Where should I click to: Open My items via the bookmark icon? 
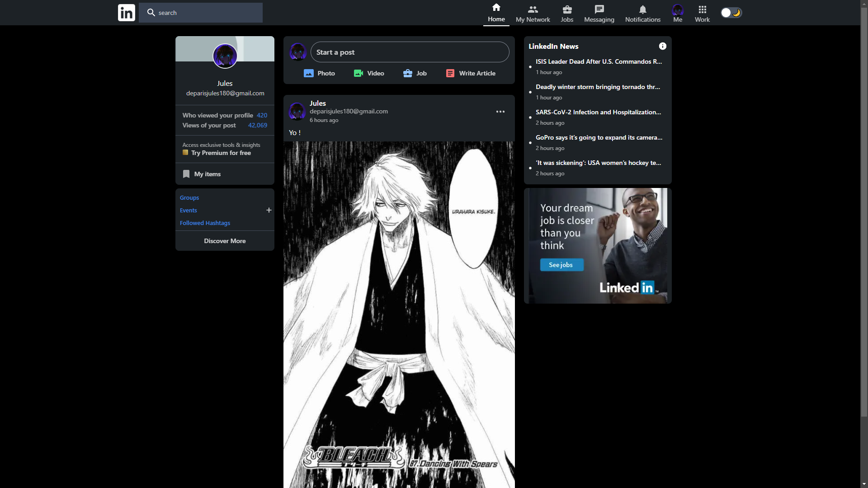pyautogui.click(x=186, y=174)
